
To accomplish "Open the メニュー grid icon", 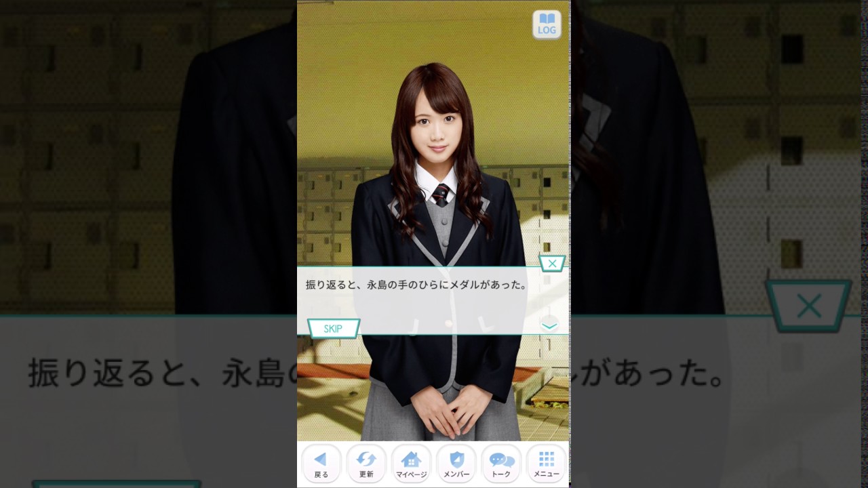I will click(x=547, y=464).
